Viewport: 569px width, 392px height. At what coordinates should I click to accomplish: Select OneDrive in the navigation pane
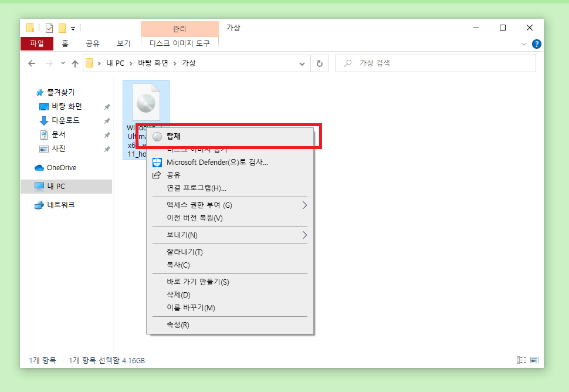[56, 168]
